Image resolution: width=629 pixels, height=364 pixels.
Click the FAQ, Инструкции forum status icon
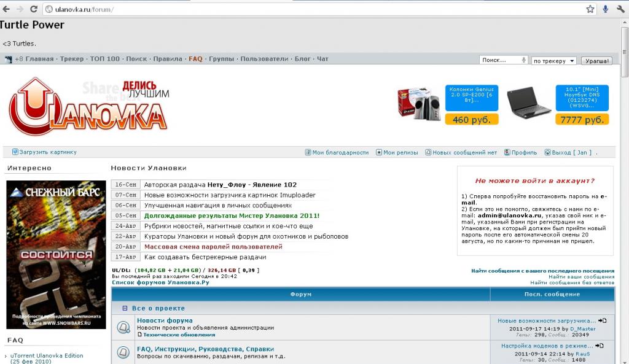click(x=123, y=352)
